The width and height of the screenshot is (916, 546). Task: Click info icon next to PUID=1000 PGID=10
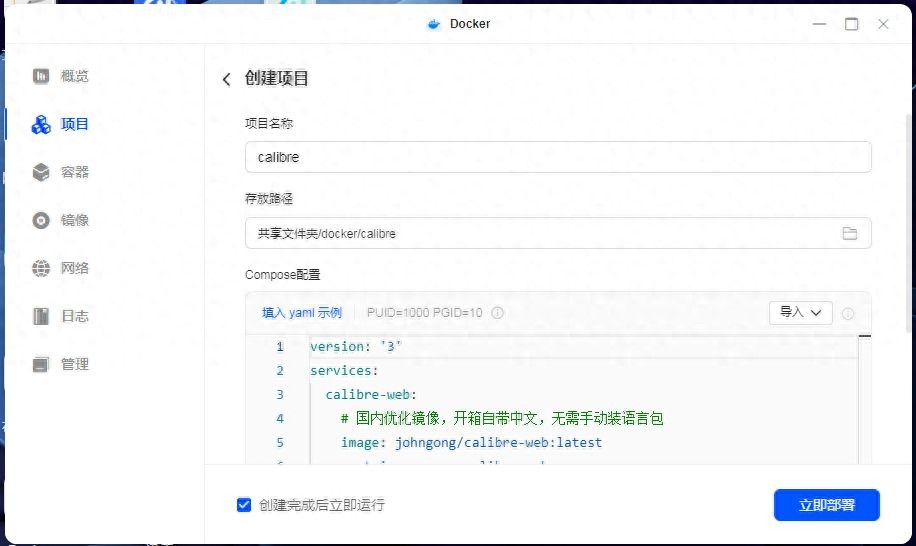498,313
